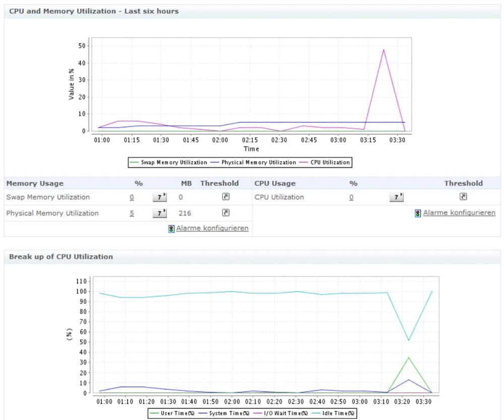This screenshot has height=420, width=504.
Task: Open 7-day report for CPU Utilization
Action: (x=396, y=197)
